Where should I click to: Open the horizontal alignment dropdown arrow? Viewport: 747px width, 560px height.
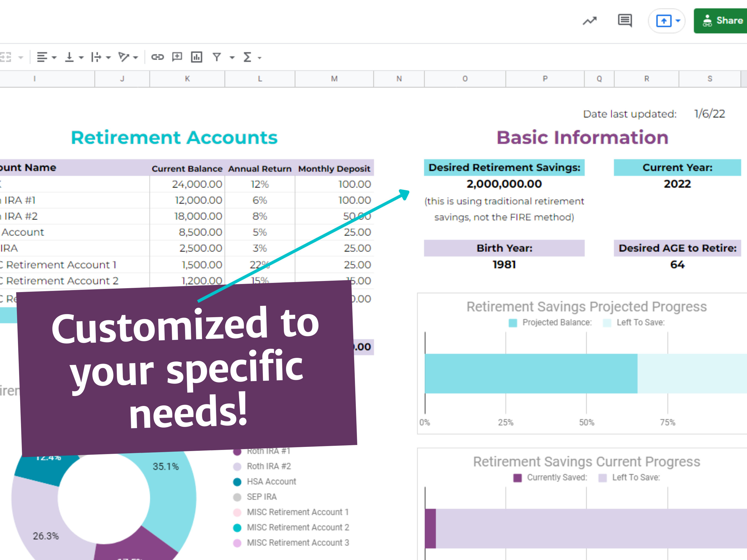click(x=55, y=58)
